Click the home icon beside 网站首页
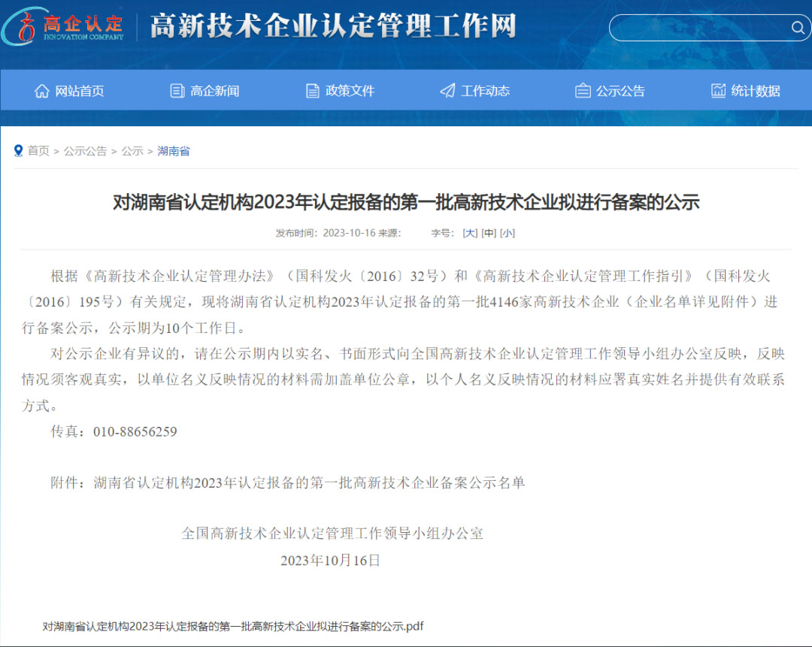812x647 pixels. (41, 90)
